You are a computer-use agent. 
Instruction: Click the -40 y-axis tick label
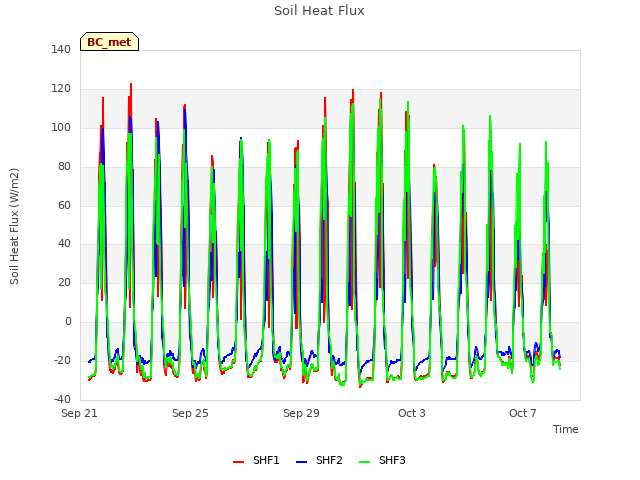(x=62, y=399)
